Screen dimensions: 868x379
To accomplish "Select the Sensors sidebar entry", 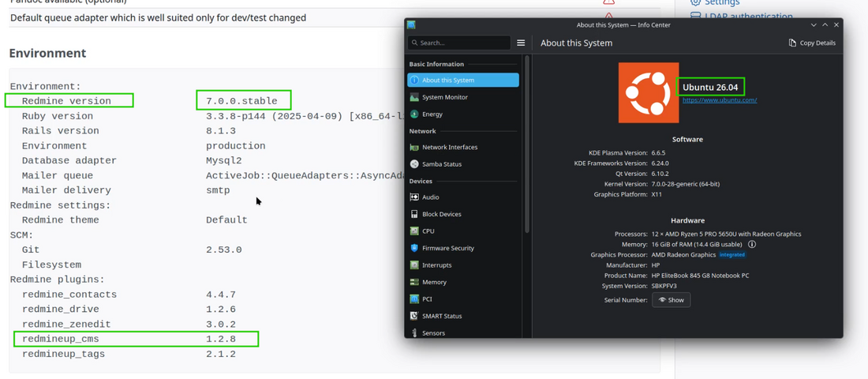I will 463,332.
